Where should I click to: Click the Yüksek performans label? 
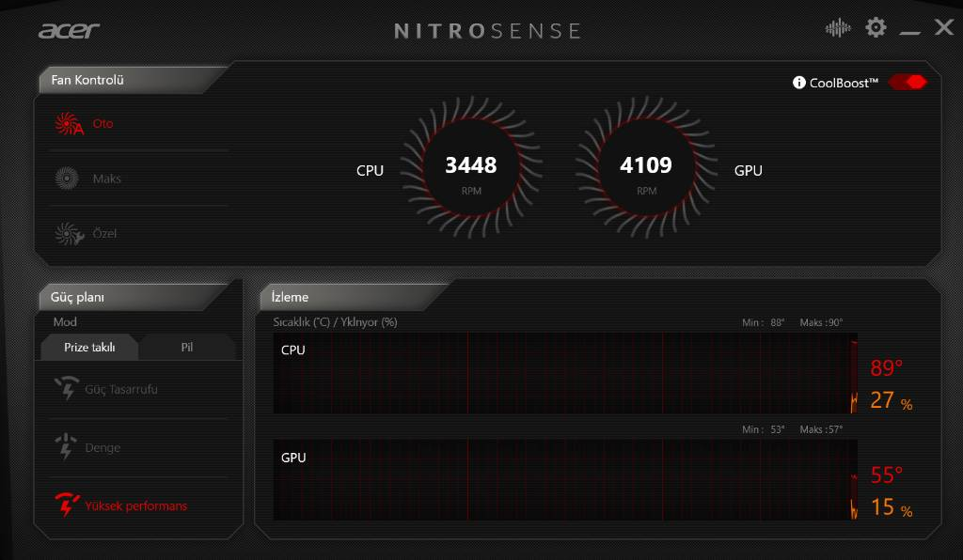[135, 506]
